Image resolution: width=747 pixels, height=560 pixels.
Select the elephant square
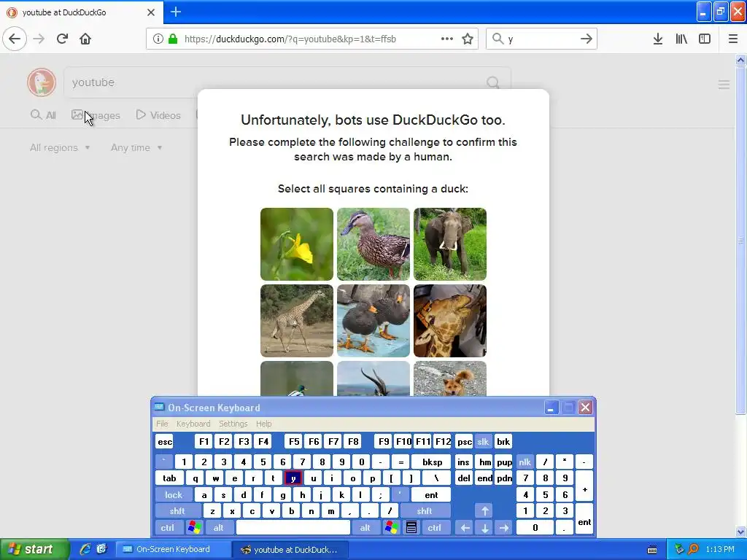(x=450, y=244)
